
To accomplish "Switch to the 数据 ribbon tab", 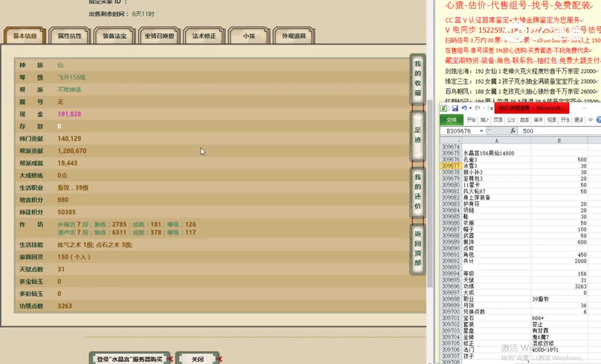I will [524, 120].
